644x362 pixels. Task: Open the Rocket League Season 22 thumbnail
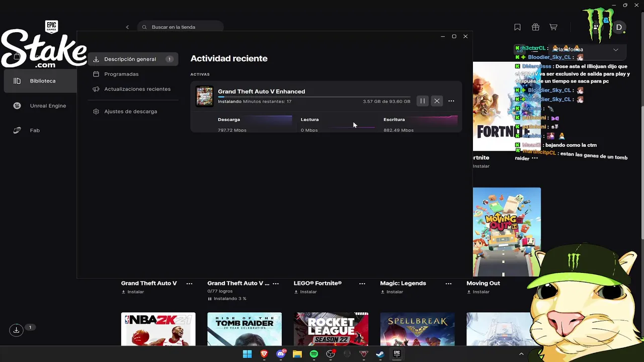click(331, 329)
